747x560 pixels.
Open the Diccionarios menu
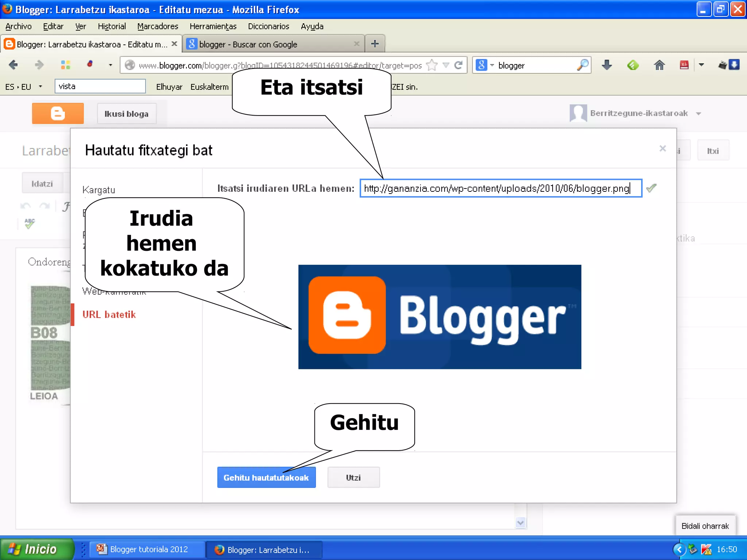(x=268, y=26)
